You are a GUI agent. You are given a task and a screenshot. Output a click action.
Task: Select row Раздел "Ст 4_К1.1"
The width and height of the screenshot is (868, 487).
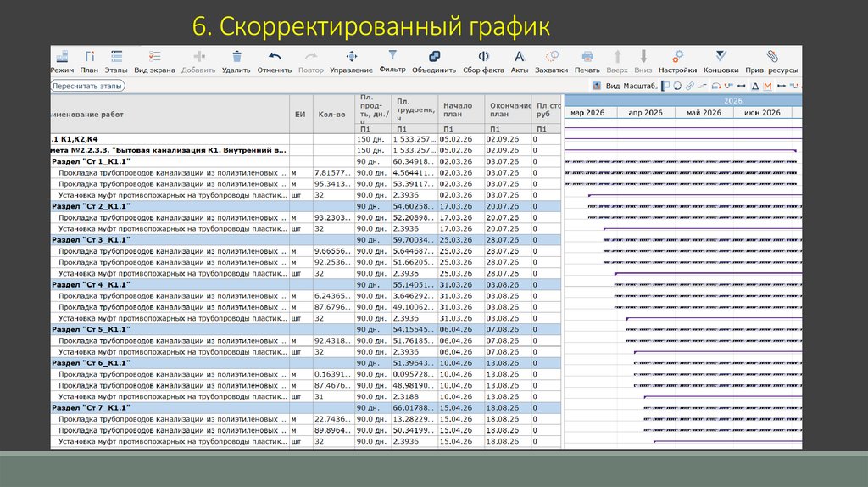click(x=305, y=285)
